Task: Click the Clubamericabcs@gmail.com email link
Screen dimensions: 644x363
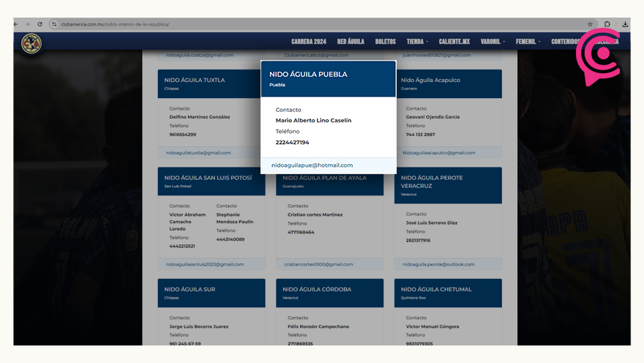Action: 316,55
